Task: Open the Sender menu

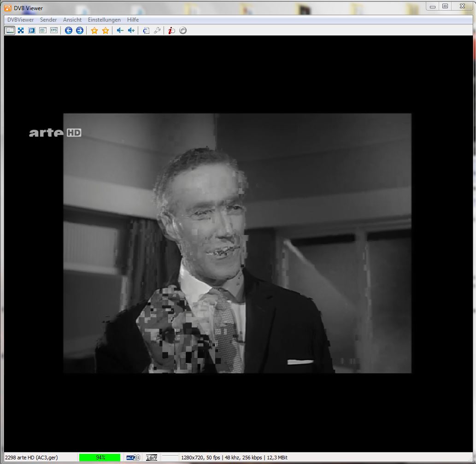Action: click(48, 20)
